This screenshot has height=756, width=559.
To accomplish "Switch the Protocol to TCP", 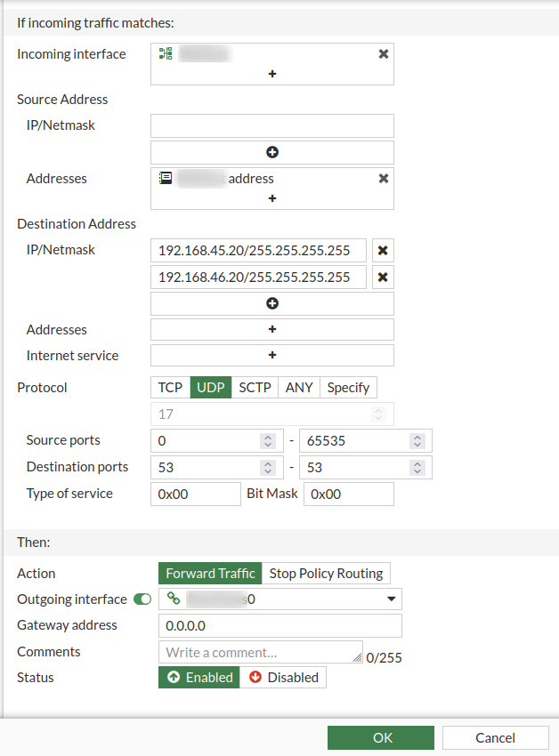I will 169,387.
